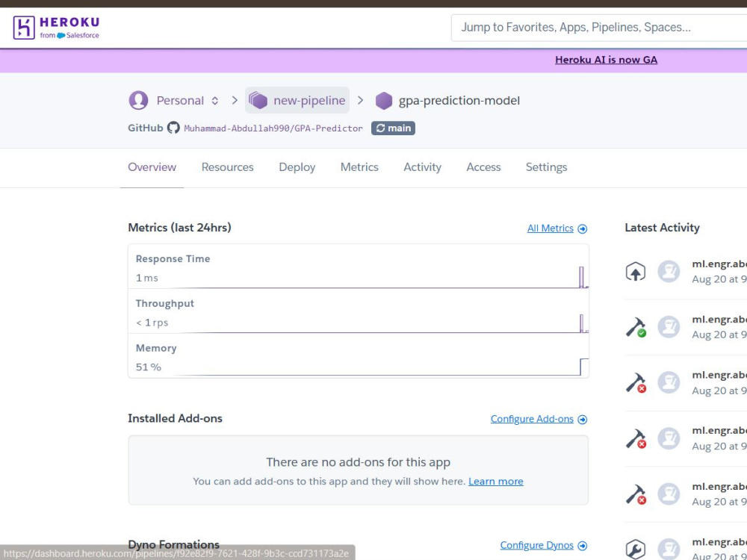The height and width of the screenshot is (560, 747).
Task: Click the Heroku logo icon
Action: tap(24, 28)
